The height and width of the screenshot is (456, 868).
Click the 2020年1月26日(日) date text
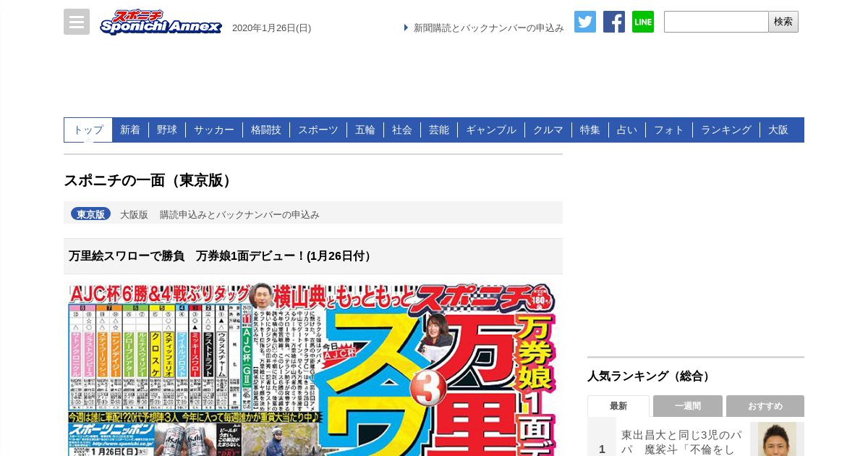271,28
